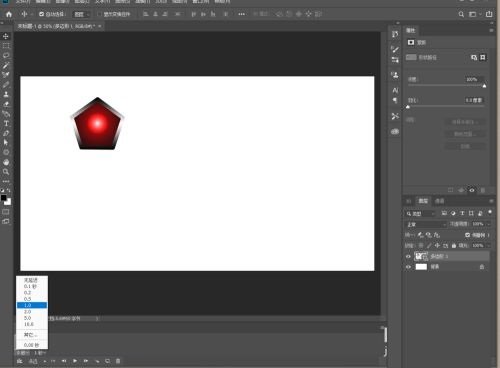Select the Horizontal Type tool
This screenshot has height=368, width=500.
(x=6, y=123)
